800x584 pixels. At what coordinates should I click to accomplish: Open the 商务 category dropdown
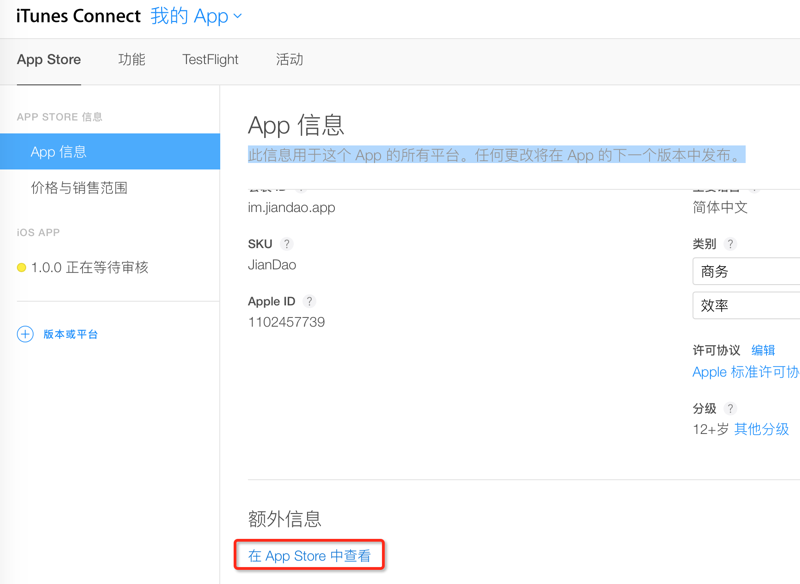pyautogui.click(x=746, y=271)
